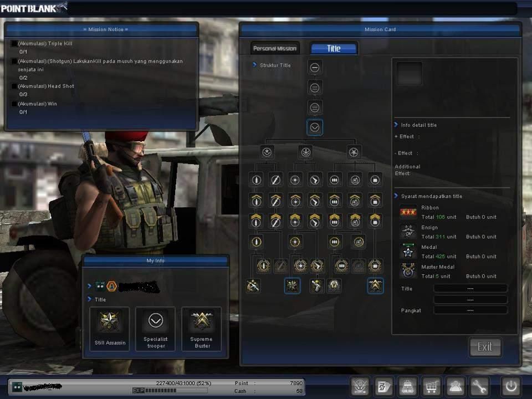Select the double-chevron knife title icon

275,221
